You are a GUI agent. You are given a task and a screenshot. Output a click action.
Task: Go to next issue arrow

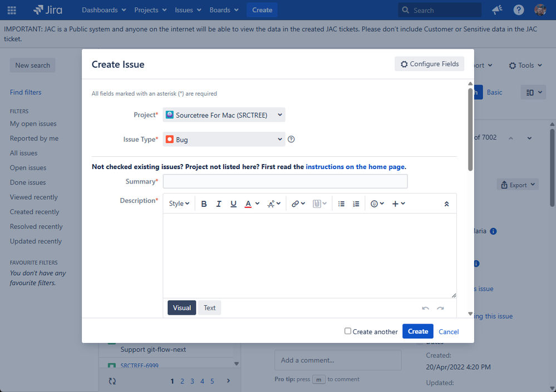pos(529,138)
